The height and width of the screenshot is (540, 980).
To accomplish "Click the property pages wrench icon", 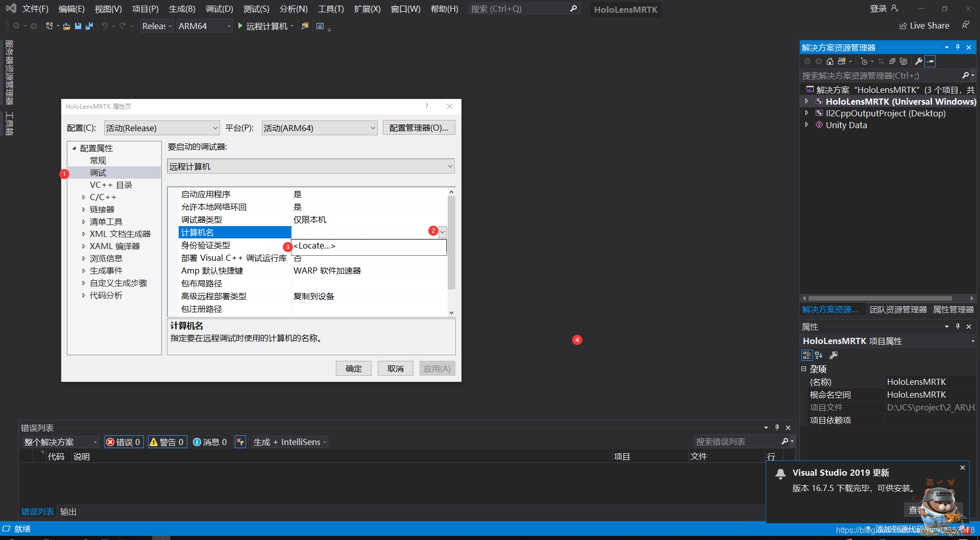I will [x=834, y=355].
